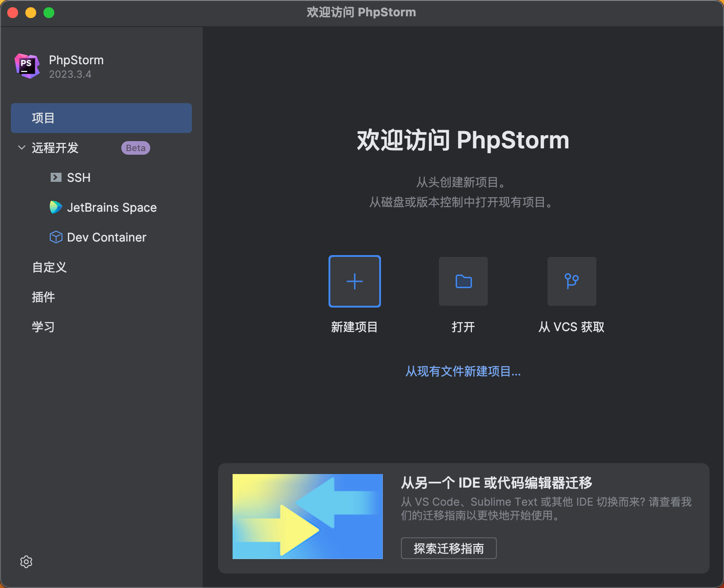Open the 远程开发 section label

[55, 148]
